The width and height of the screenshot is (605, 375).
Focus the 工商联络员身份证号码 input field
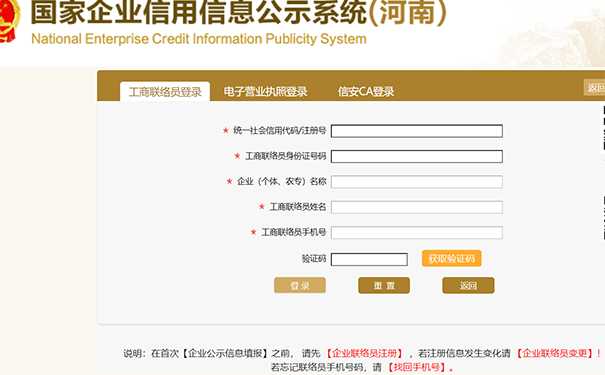coord(417,157)
